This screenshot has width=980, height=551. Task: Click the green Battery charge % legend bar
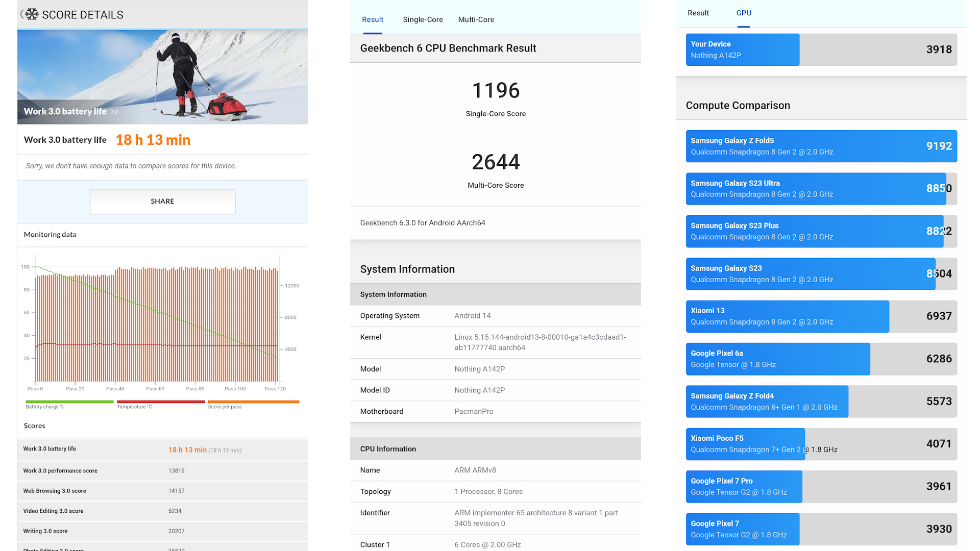pos(69,402)
